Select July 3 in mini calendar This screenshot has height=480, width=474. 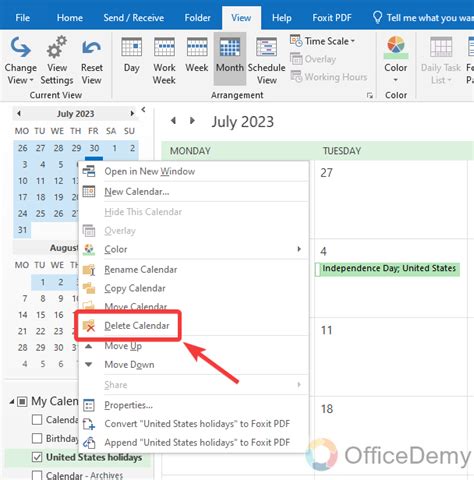(x=24, y=164)
